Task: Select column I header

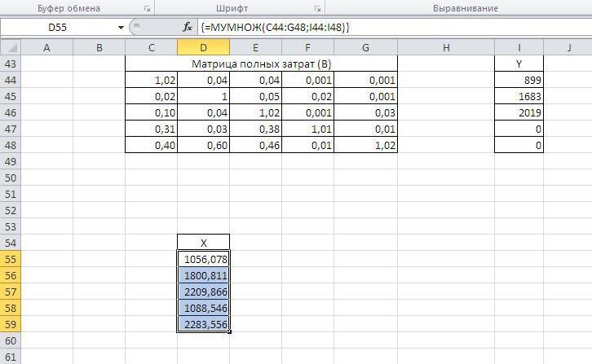Action: pyautogui.click(x=519, y=48)
